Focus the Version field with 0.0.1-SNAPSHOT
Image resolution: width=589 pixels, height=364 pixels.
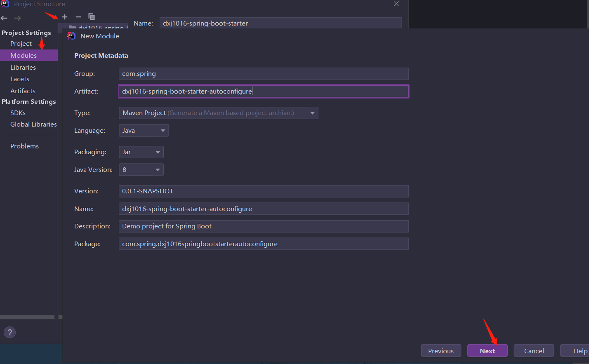[x=264, y=191]
